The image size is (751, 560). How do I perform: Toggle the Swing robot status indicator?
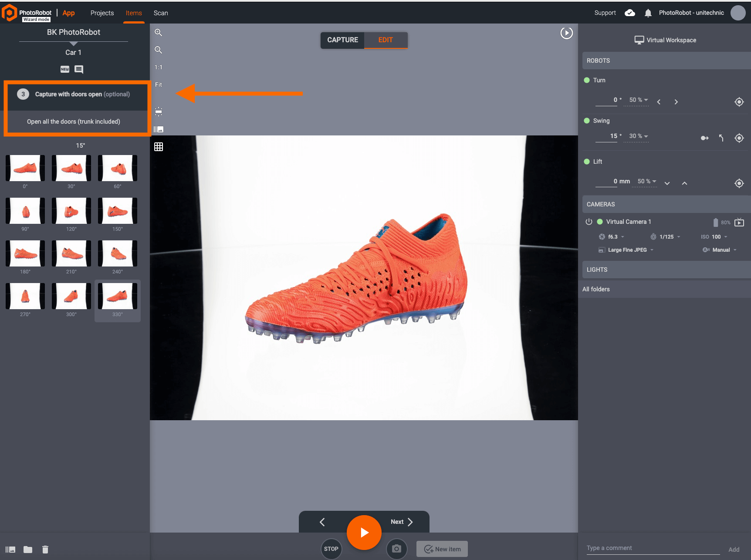point(588,121)
